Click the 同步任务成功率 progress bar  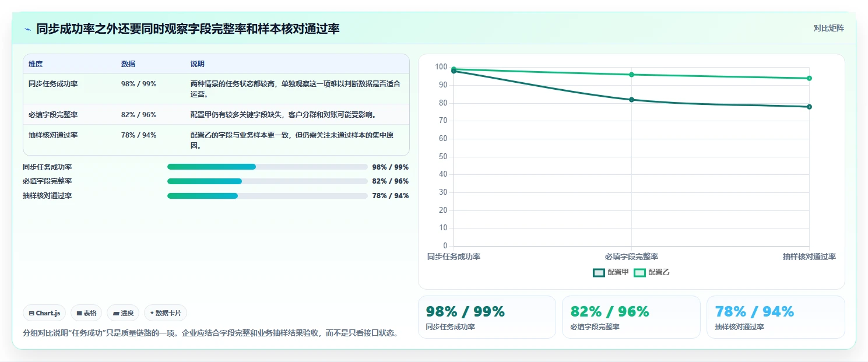click(267, 167)
